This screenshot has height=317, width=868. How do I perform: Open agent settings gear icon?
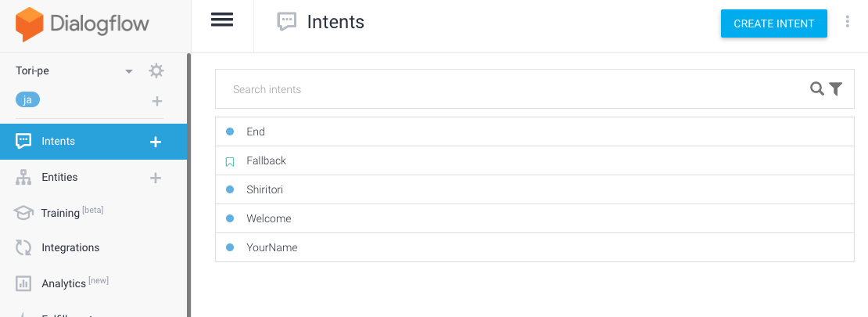(156, 70)
